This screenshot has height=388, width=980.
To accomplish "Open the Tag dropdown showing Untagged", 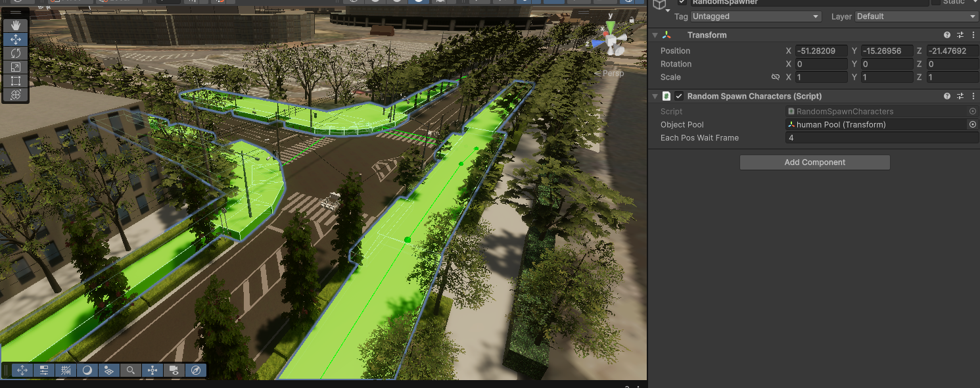I will pyautogui.click(x=756, y=16).
